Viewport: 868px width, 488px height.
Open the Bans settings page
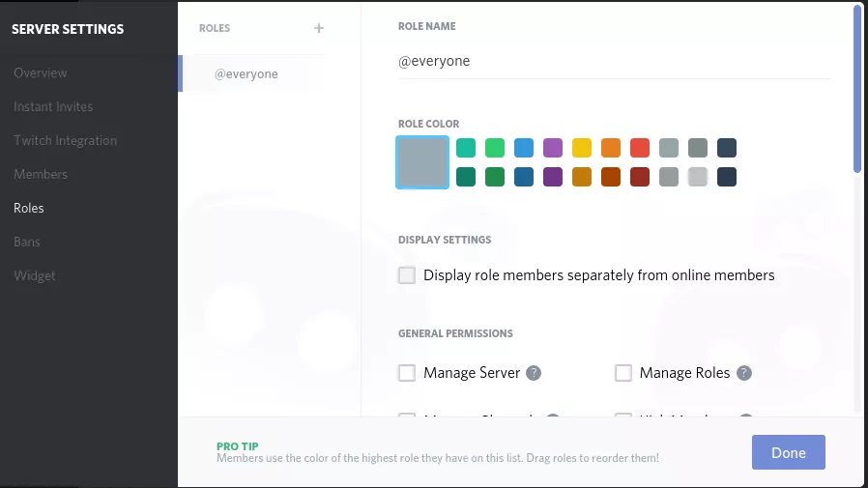point(27,242)
